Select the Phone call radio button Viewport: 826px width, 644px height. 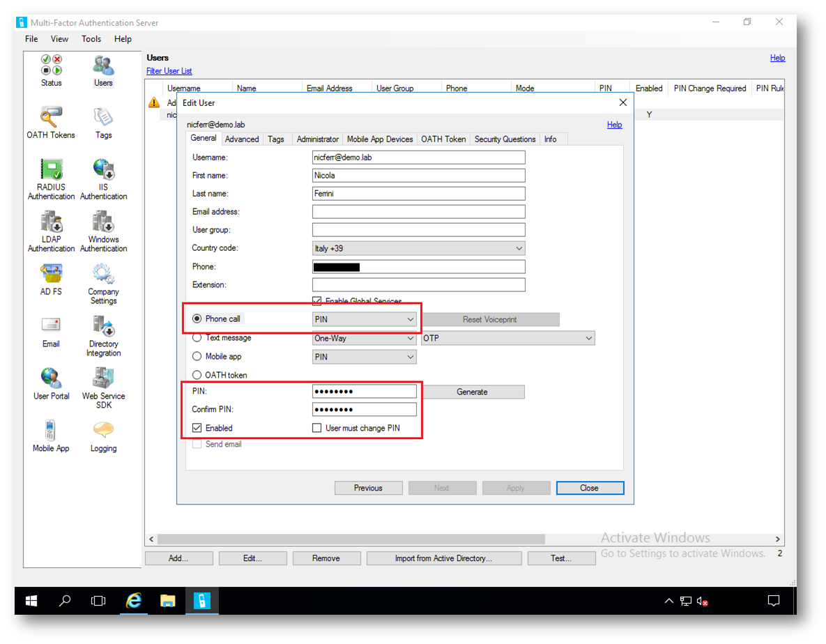click(x=197, y=319)
